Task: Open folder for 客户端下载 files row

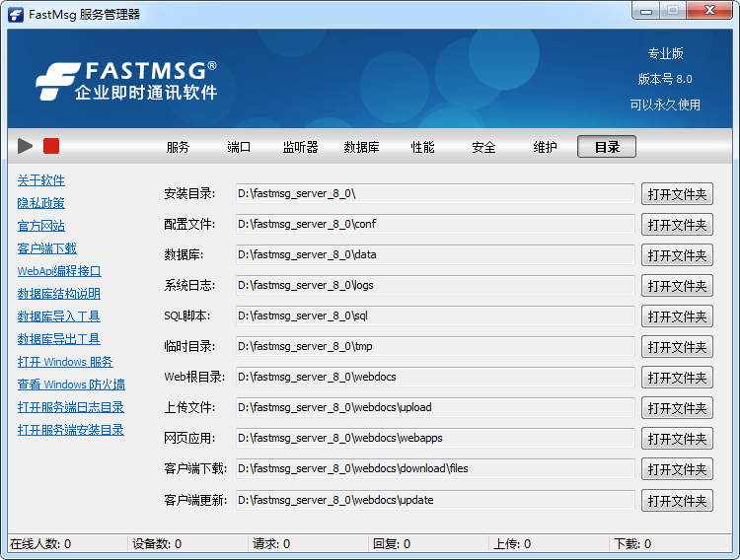Action: coord(677,469)
